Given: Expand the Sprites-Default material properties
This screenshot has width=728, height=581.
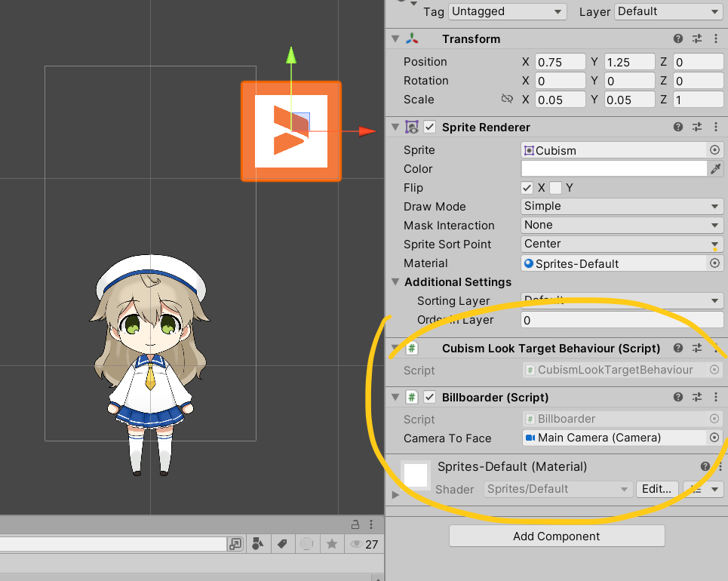Looking at the screenshot, I should click(x=395, y=495).
